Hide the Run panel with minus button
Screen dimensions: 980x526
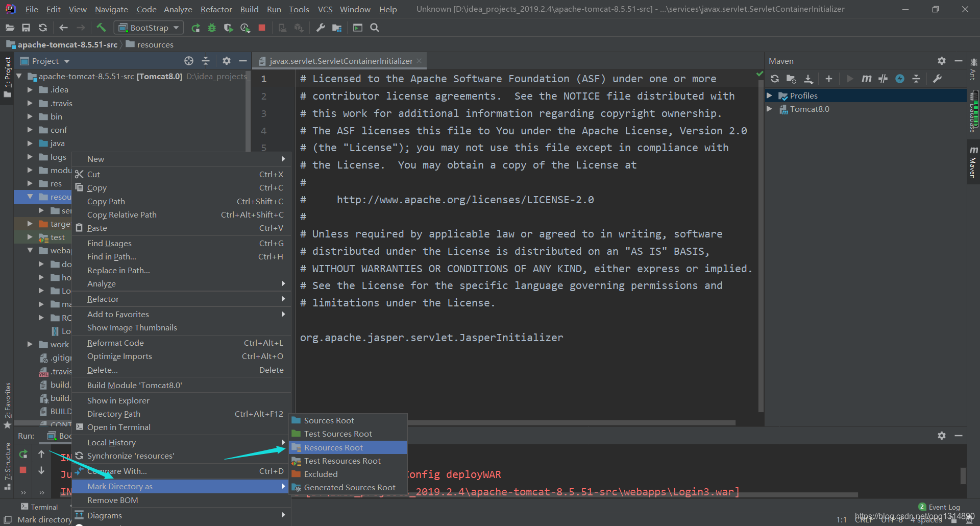click(x=959, y=436)
